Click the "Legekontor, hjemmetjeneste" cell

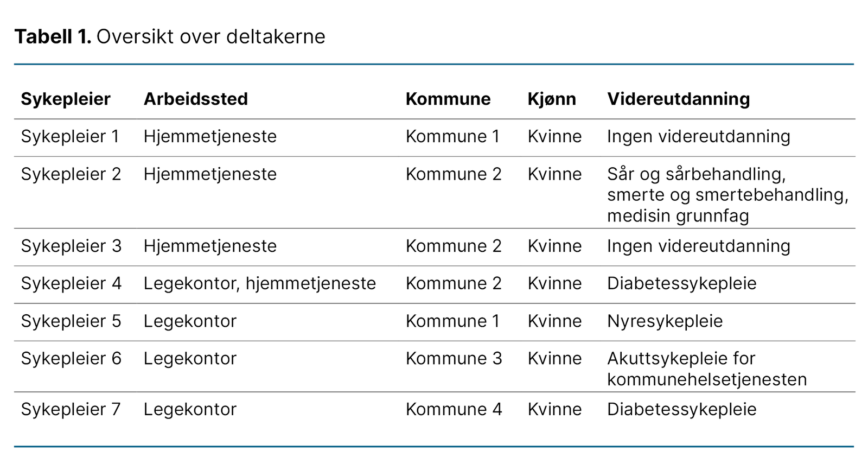pos(259,283)
